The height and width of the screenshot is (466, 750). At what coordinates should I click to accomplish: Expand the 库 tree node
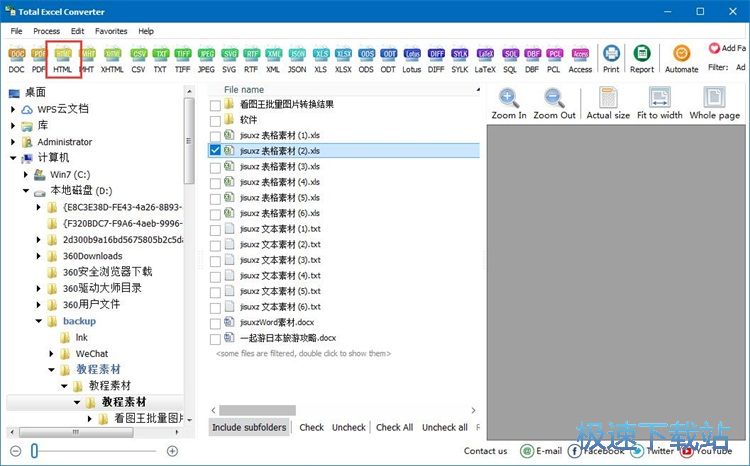[13, 126]
